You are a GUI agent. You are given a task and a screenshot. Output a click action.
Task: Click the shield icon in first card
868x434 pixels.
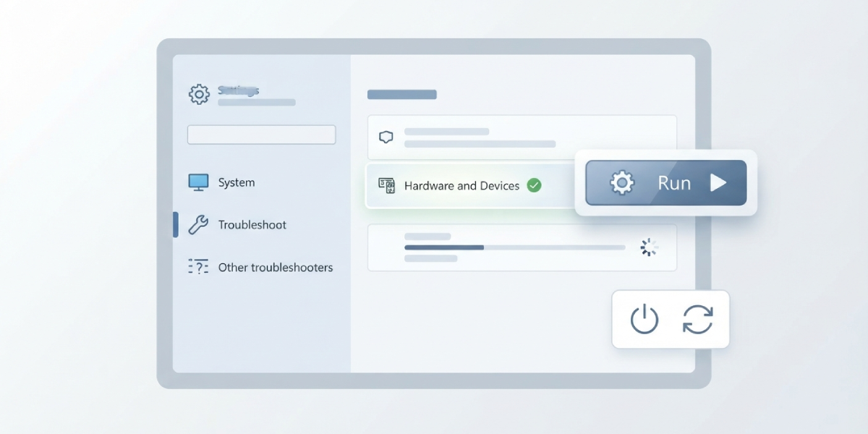pos(386,137)
